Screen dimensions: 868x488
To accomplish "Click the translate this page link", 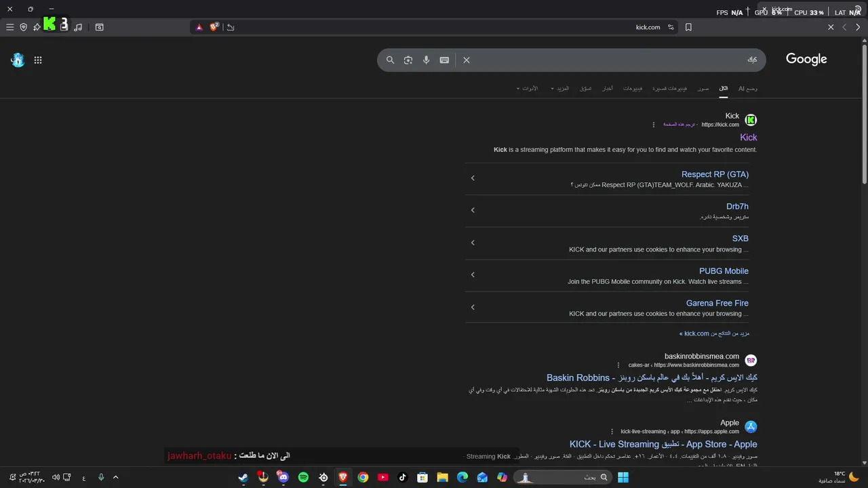I will (679, 125).
